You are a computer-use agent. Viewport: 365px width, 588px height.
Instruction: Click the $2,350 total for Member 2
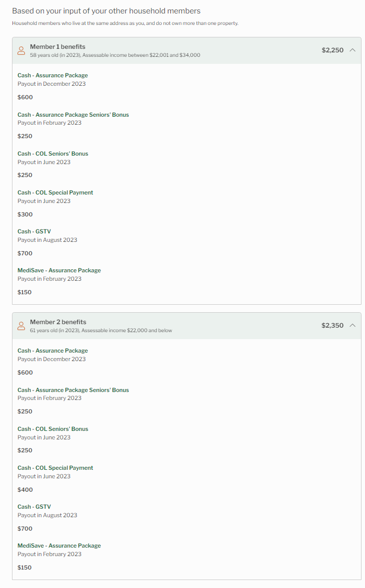pyautogui.click(x=333, y=325)
